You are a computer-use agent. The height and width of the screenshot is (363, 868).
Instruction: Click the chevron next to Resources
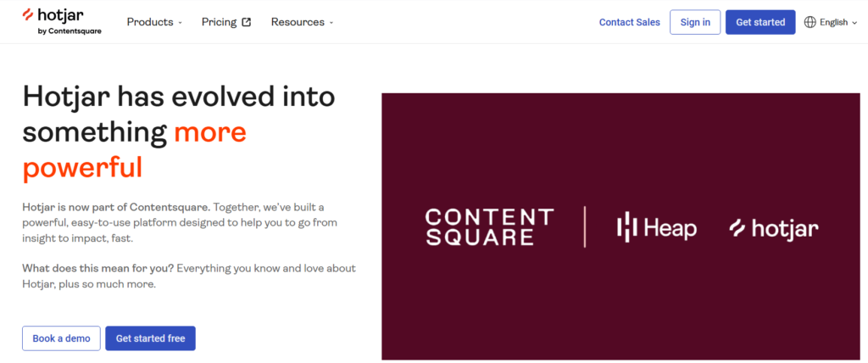click(331, 23)
